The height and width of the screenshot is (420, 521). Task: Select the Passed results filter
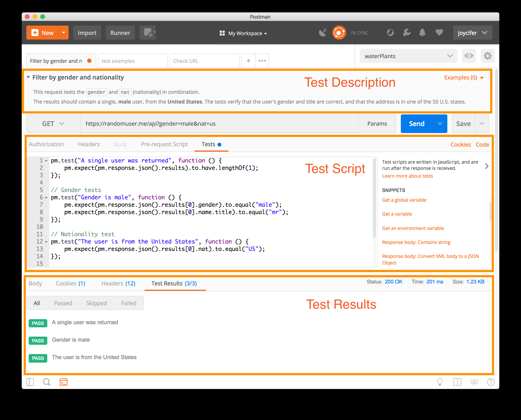tap(63, 303)
